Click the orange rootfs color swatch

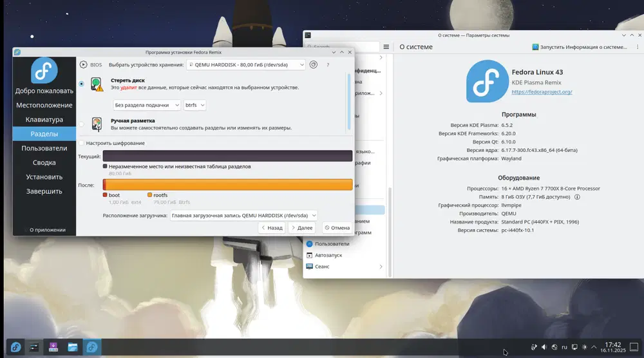149,195
